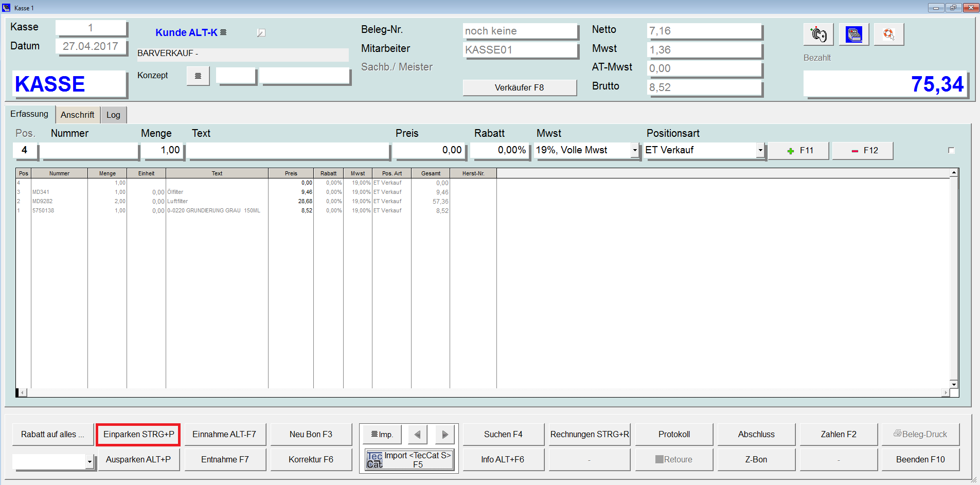Open the dropdown below Rabatt auf alles
Screen dimensions: 980x485
tap(90, 462)
